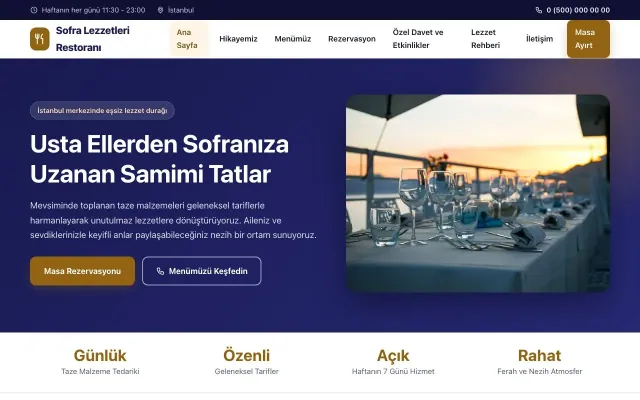Select Rezervasyon in the navigation bar
This screenshot has height=400, width=640.
point(352,39)
